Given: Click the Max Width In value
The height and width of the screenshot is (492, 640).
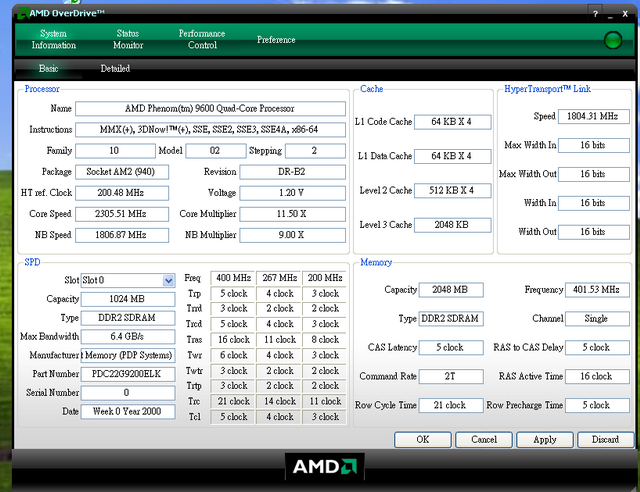Looking at the screenshot, I should (593, 145).
